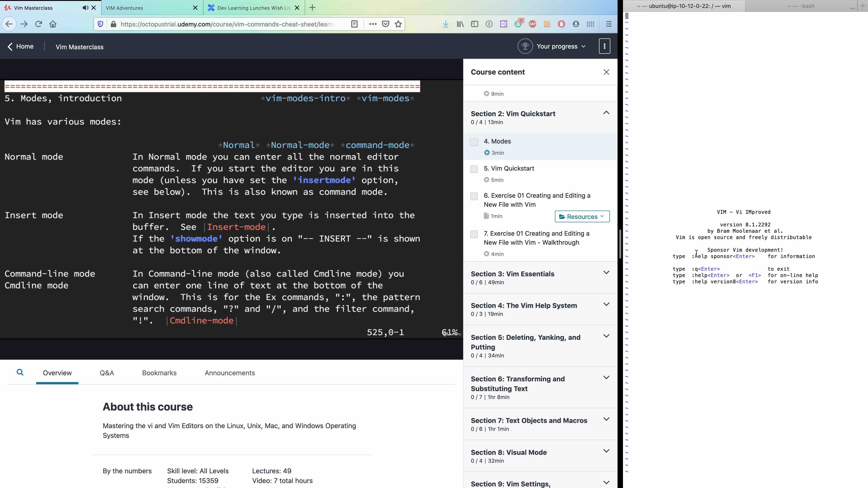
Task: Close the Course content panel
Action: (606, 72)
